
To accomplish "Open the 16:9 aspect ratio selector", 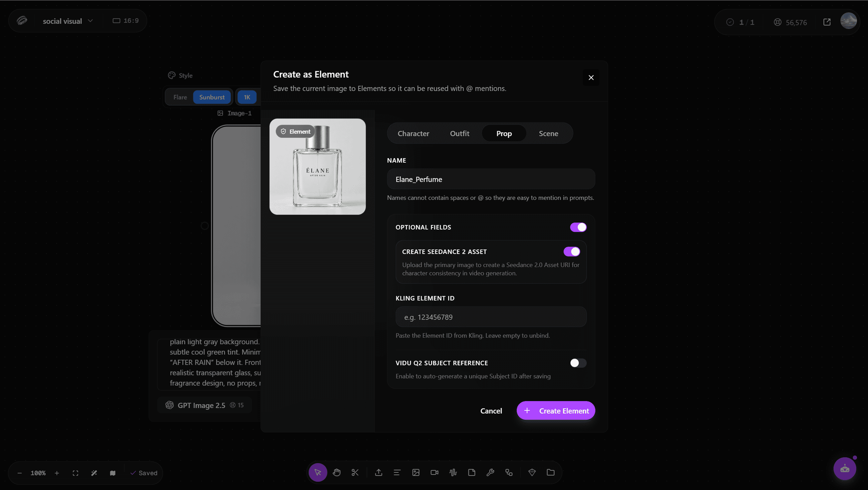I will pos(125,21).
